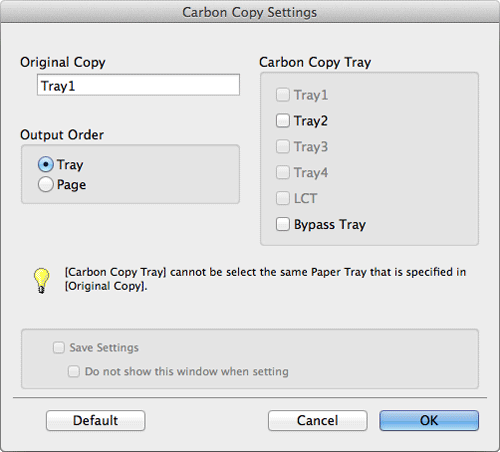The height and width of the screenshot is (452, 500).
Task: Click the Original Copy label
Action: coord(63,62)
